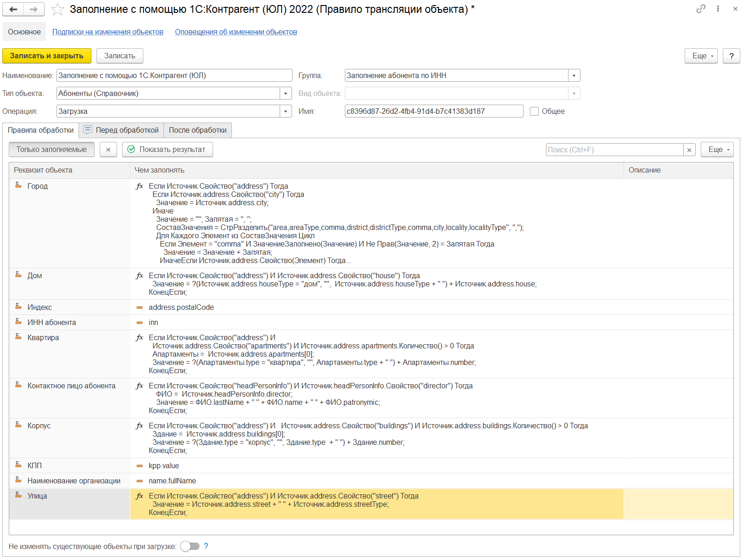Image resolution: width=743 pixels, height=560 pixels.
Task: Open the Тип объекта dropdown
Action: coord(286,94)
